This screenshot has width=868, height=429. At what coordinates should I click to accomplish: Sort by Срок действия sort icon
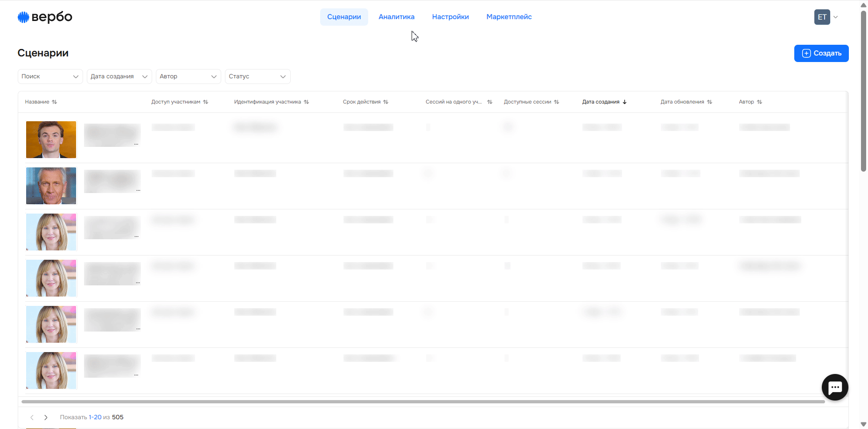(386, 102)
